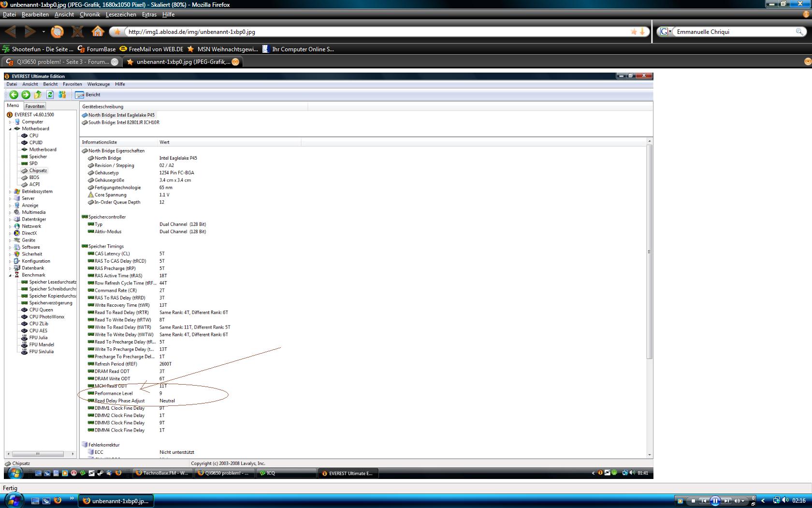Select the unbenannt-1xbp0.jp... taskbar button
This screenshot has height=508, width=812.
pos(116,501)
